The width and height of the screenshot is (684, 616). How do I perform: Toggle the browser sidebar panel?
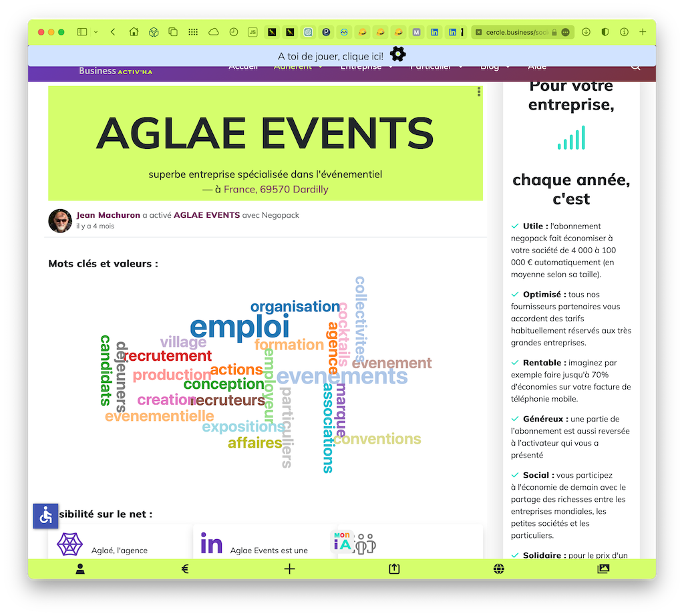[x=81, y=32]
